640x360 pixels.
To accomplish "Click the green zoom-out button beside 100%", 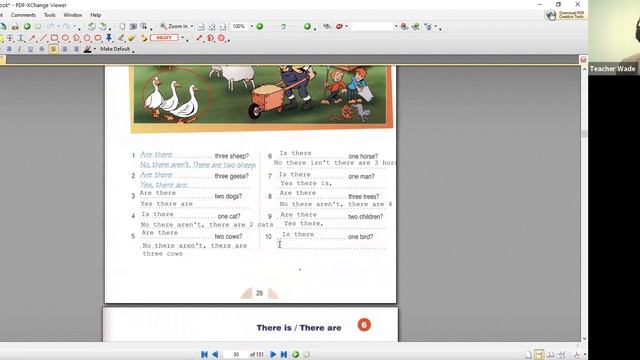I will [x=260, y=27].
